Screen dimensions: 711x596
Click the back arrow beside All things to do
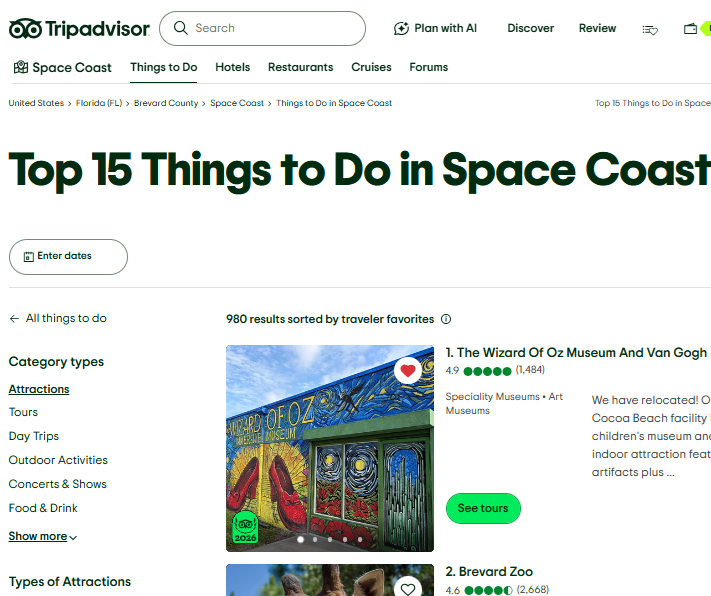(14, 319)
